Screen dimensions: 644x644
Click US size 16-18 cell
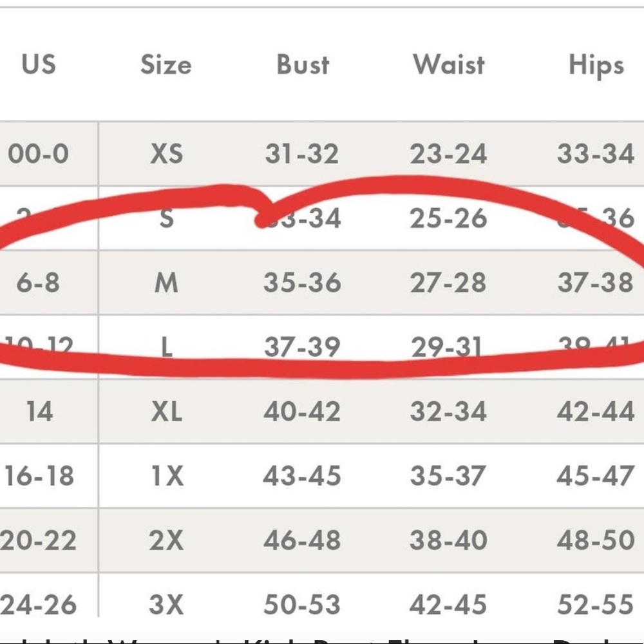point(39,476)
